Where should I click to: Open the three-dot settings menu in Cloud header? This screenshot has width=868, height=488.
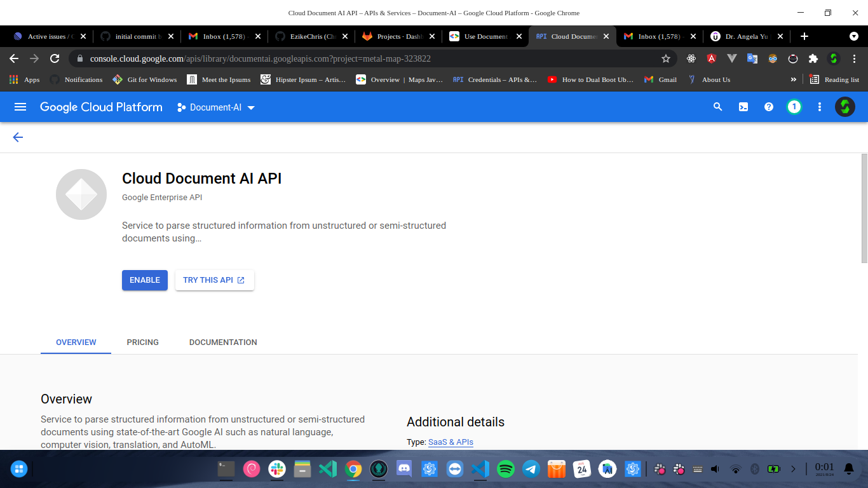[x=820, y=107]
